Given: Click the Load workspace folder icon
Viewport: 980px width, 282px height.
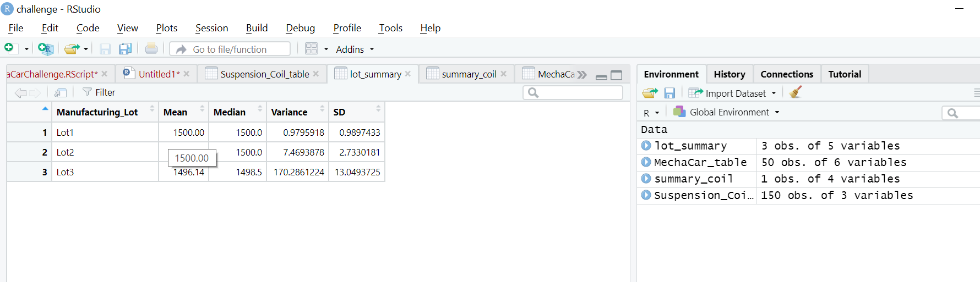Looking at the screenshot, I should [x=650, y=93].
